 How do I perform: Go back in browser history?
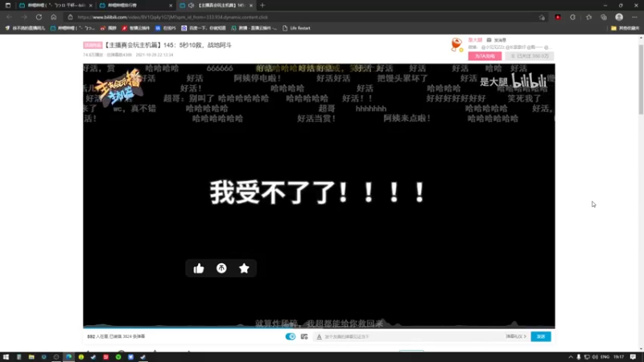[x=10, y=17]
